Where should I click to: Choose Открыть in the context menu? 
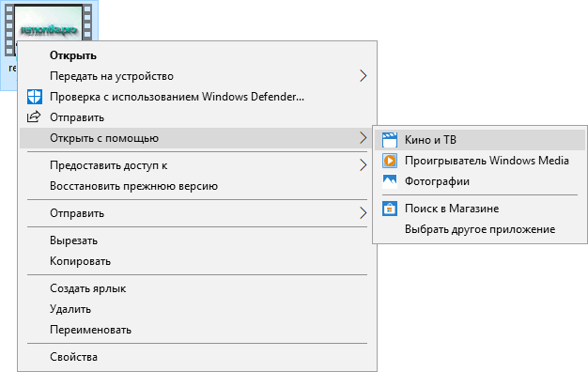point(198,55)
